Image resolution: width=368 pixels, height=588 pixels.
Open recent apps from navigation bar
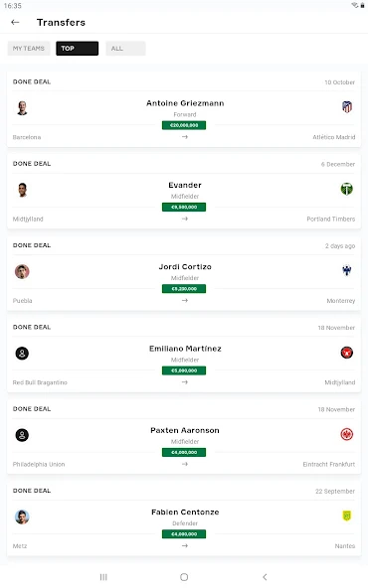(x=103, y=577)
